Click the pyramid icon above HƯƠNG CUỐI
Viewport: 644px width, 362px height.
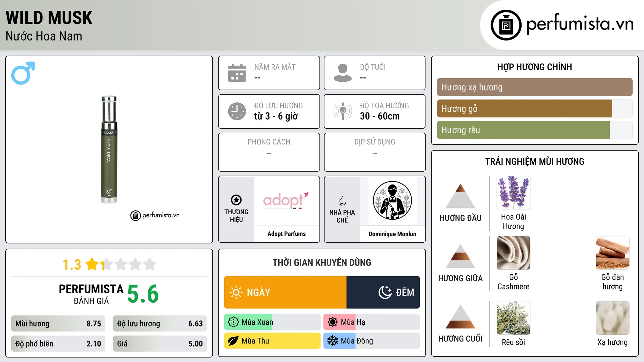point(460,316)
